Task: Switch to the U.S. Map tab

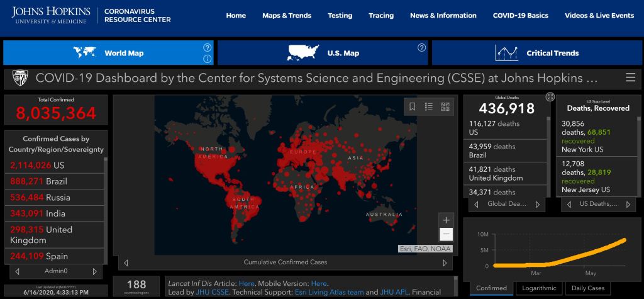Action: [x=323, y=53]
